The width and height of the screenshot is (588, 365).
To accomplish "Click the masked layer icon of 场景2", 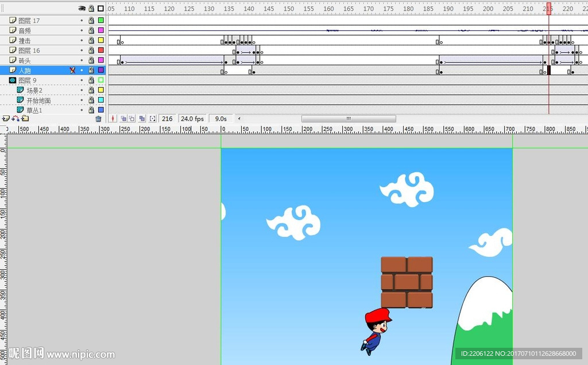I will click(x=20, y=90).
